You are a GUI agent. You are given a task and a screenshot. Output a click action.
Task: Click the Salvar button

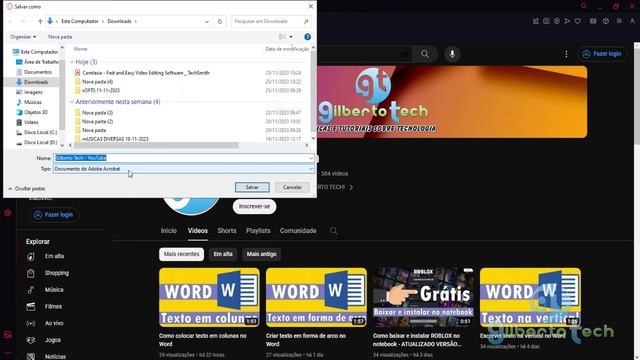252,187
